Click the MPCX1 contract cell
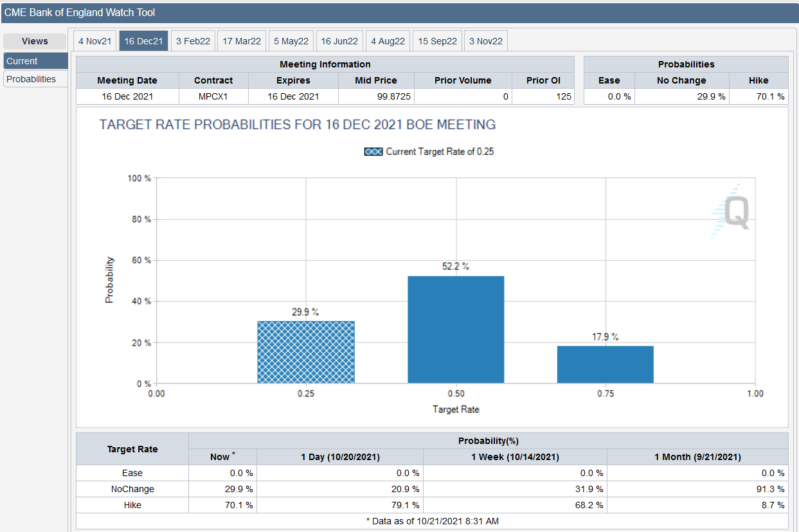 click(x=213, y=96)
